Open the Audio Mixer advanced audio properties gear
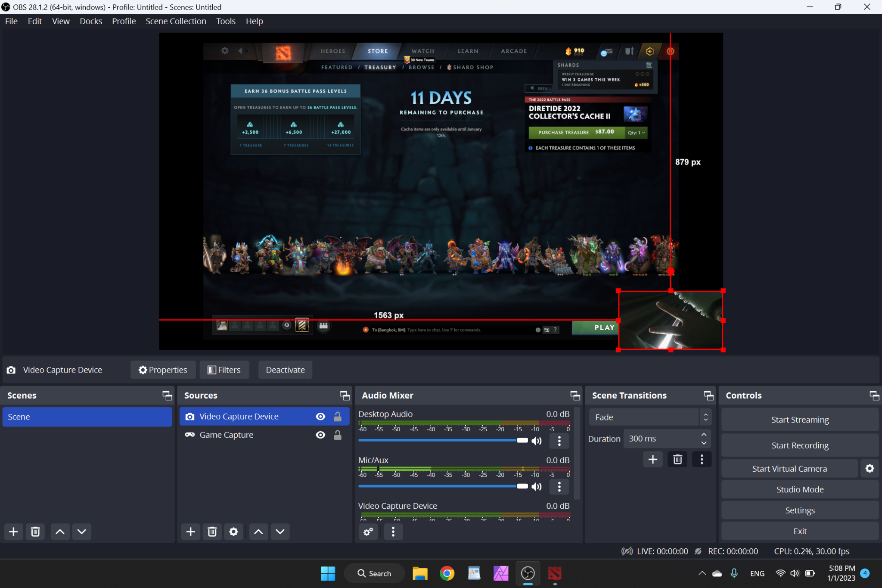The image size is (882, 588). pos(368,532)
